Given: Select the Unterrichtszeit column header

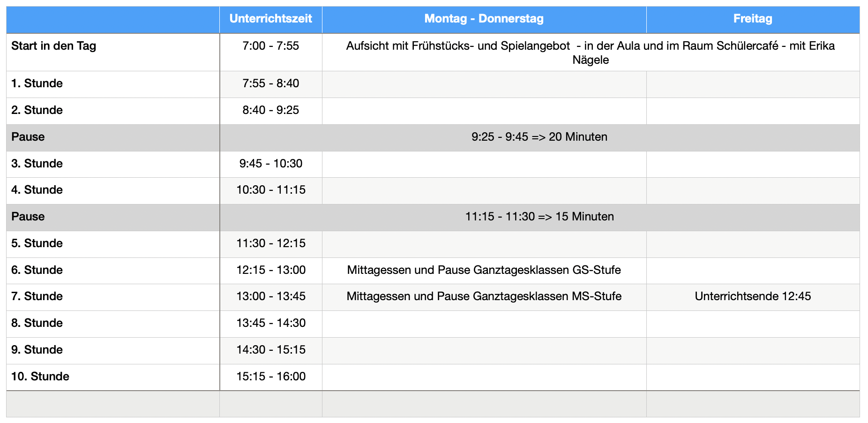Looking at the screenshot, I should [270, 19].
